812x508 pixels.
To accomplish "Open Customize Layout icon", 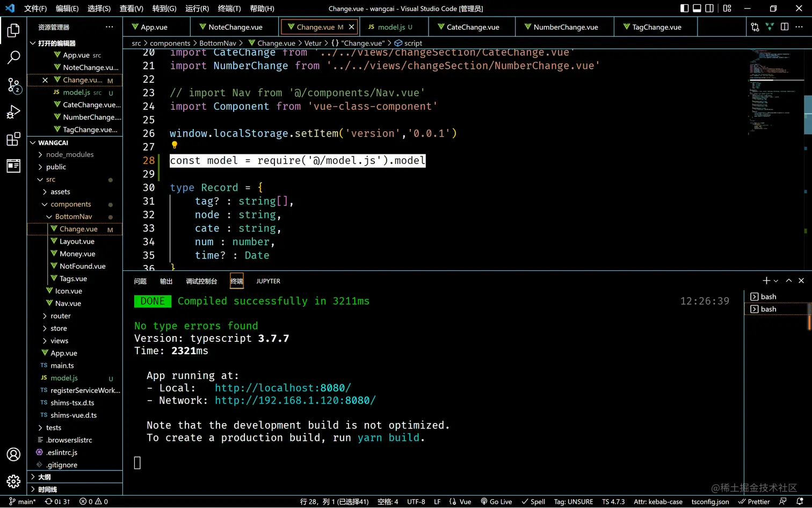I will pyautogui.click(x=727, y=8).
